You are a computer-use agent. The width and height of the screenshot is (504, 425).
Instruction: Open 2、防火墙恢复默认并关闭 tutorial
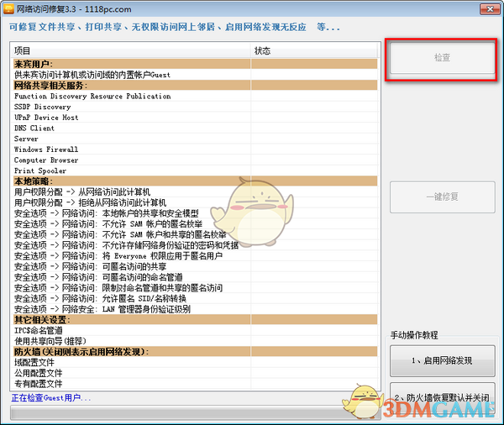click(x=443, y=397)
